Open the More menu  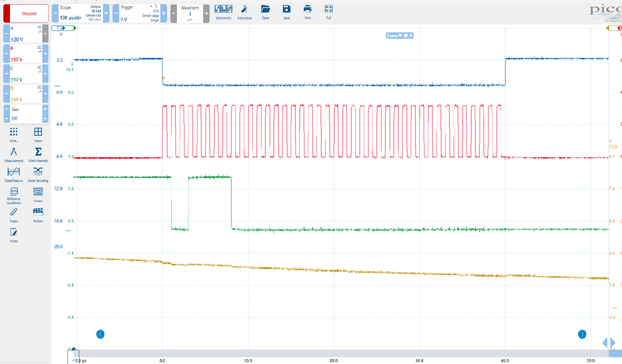13,135
